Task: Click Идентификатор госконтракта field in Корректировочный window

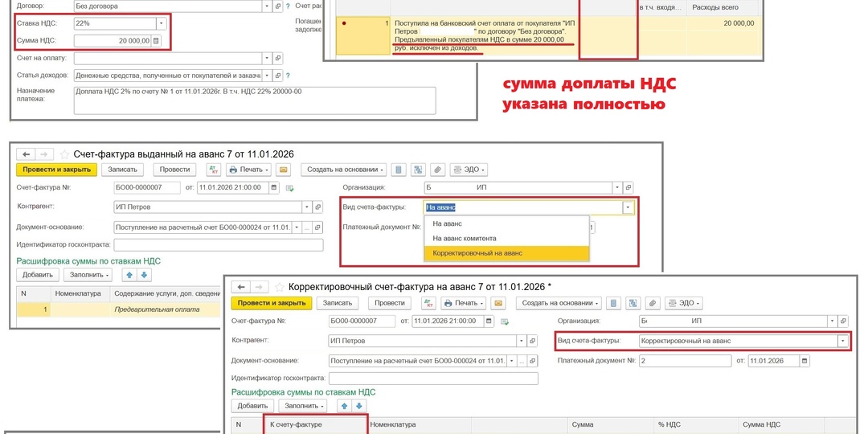Action: (433, 379)
